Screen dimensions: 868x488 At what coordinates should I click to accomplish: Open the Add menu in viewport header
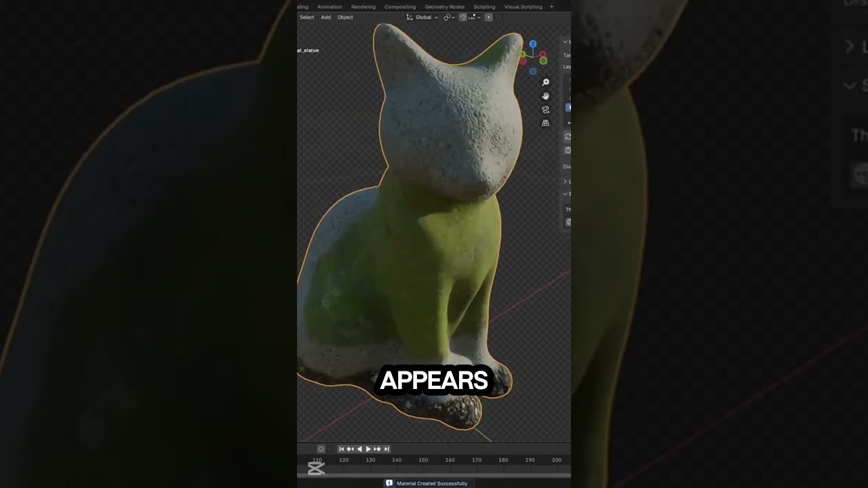[325, 17]
